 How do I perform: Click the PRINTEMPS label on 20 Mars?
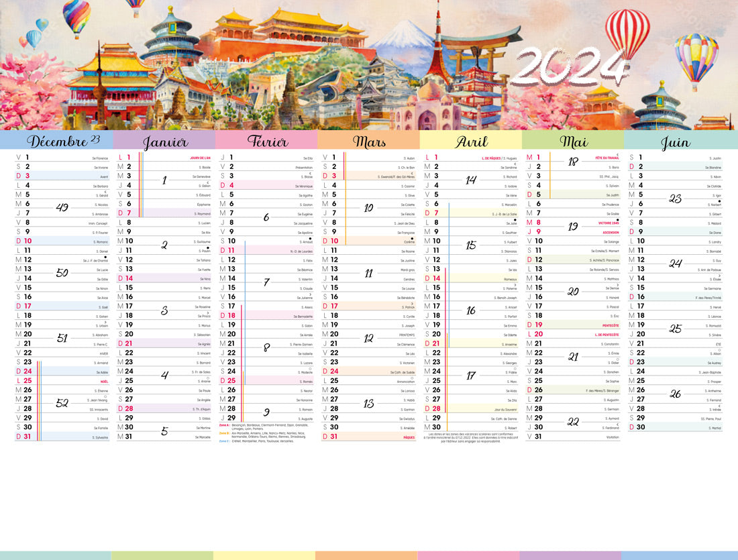[x=407, y=335]
